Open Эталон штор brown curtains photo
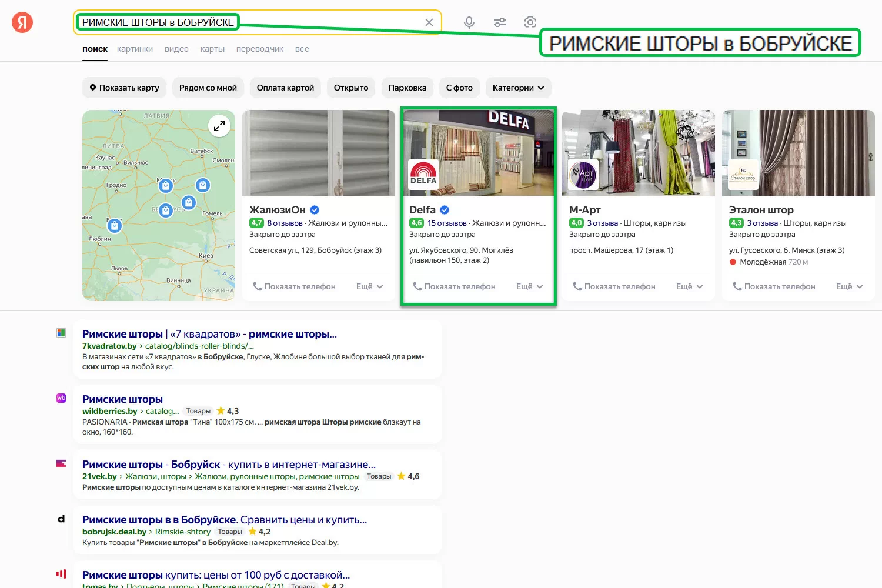 (799, 153)
